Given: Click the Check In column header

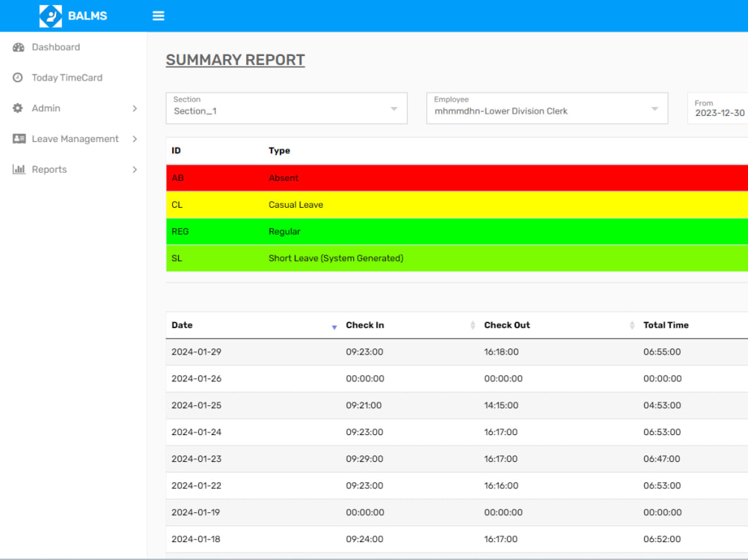Looking at the screenshot, I should click(364, 325).
